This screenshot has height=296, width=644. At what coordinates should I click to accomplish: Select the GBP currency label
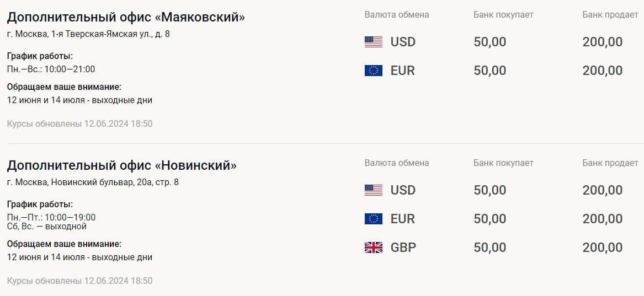click(403, 247)
